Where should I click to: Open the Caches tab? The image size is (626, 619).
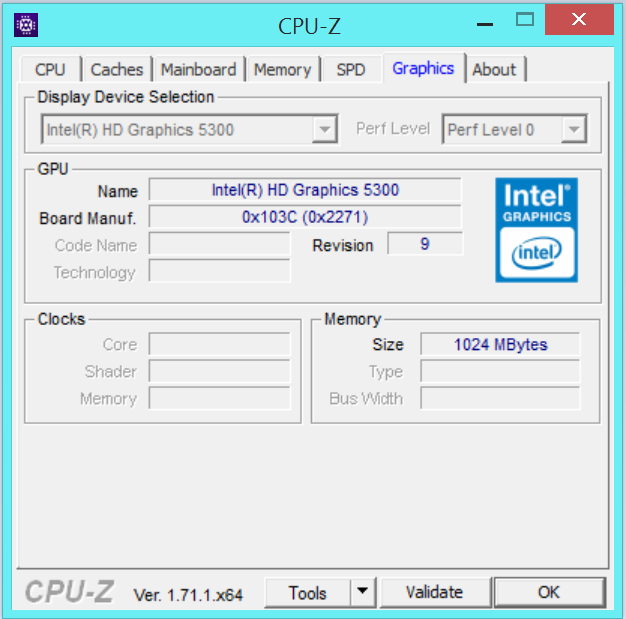click(117, 69)
